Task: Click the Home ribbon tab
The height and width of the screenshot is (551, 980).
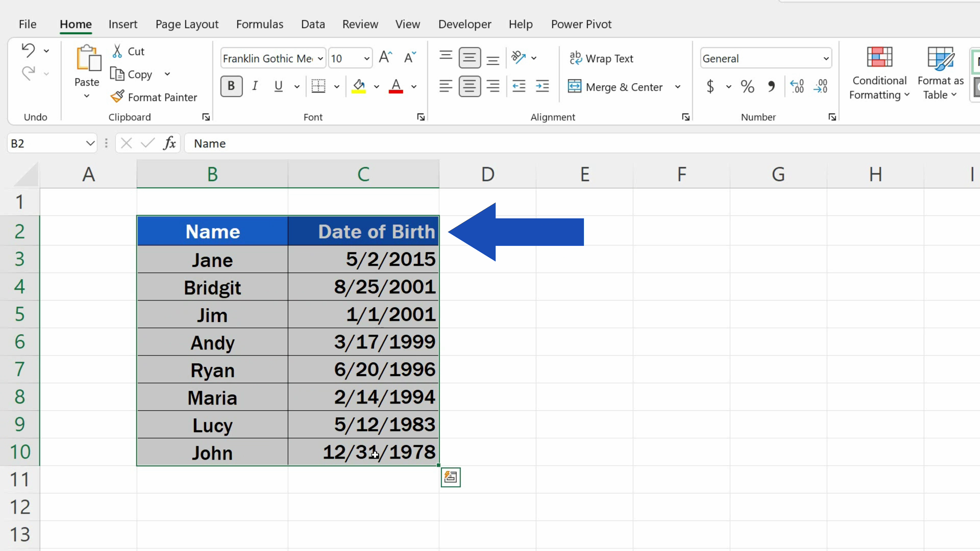Action: point(76,24)
